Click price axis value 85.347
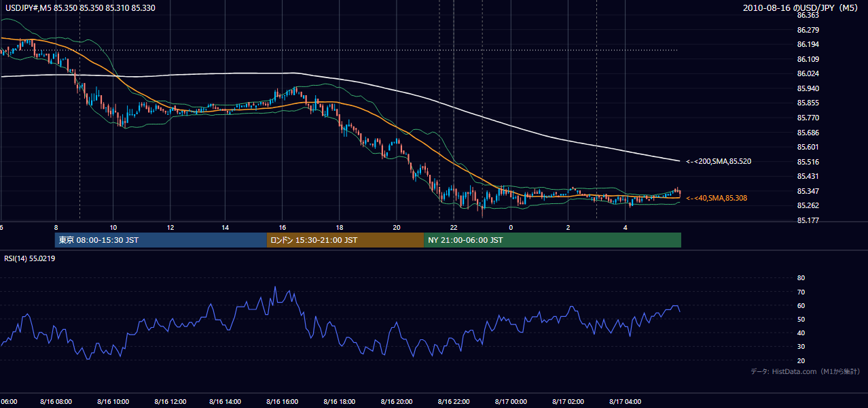This screenshot has height=408, width=868. click(808, 191)
